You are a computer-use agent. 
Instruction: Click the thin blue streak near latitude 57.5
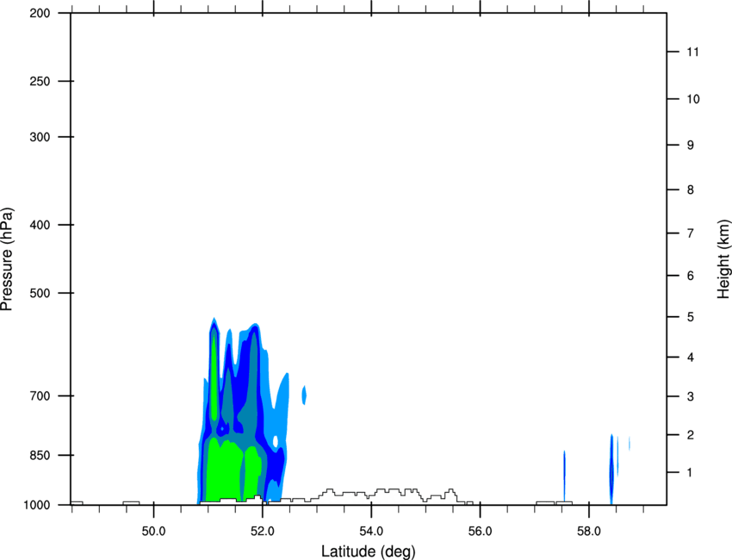tap(564, 476)
